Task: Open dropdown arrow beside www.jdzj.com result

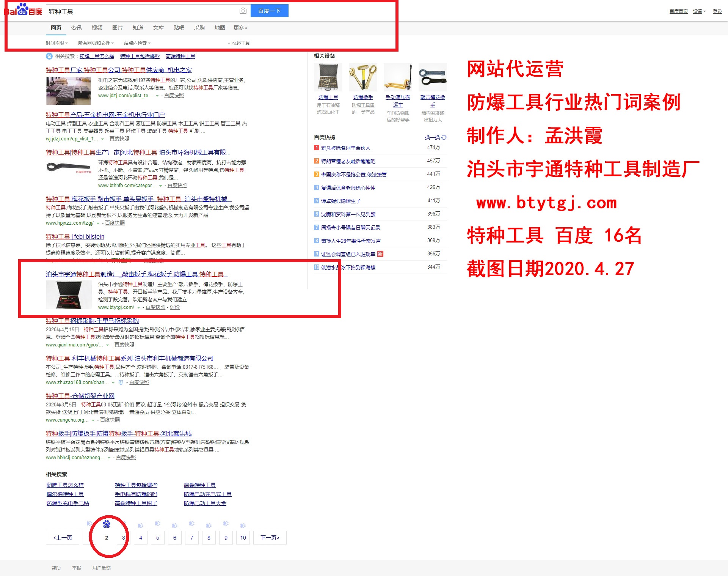Action: coord(157,96)
